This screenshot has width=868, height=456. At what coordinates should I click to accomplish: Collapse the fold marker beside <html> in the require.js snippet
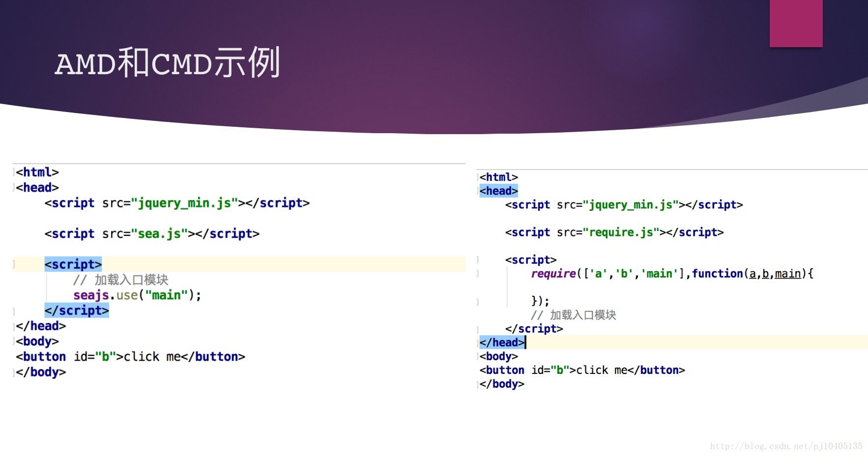(478, 177)
